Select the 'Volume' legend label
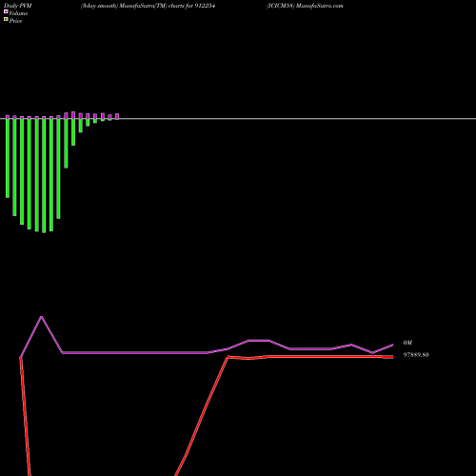Viewport: 476px width, 476px height. [x=18, y=13]
